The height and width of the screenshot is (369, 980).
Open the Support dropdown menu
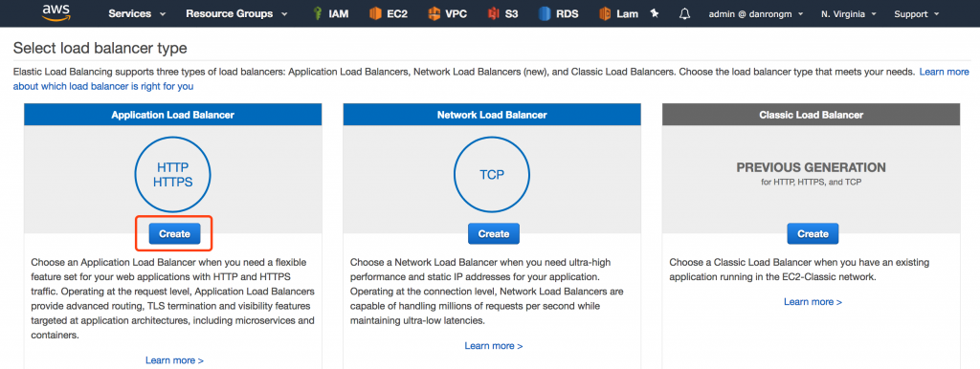916,13
